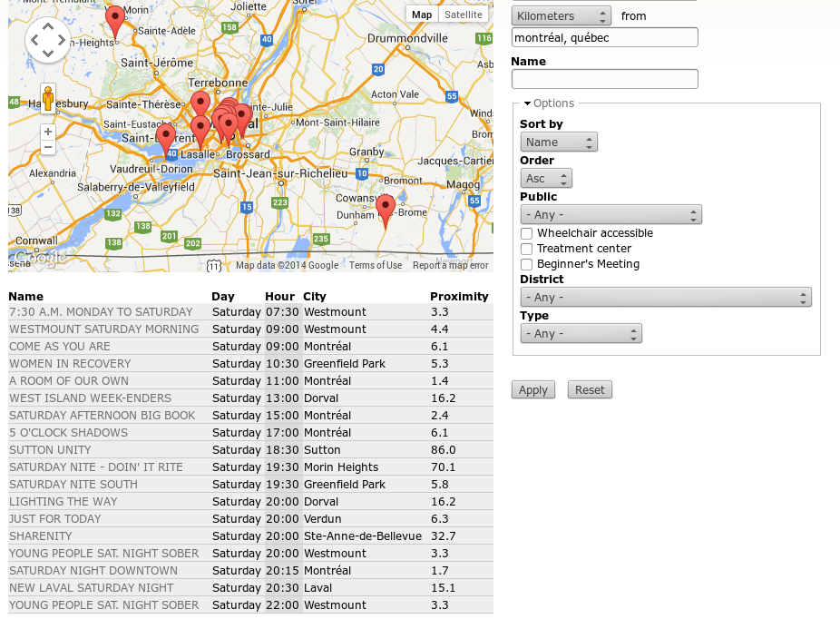Select the Map view tab

coord(422,15)
